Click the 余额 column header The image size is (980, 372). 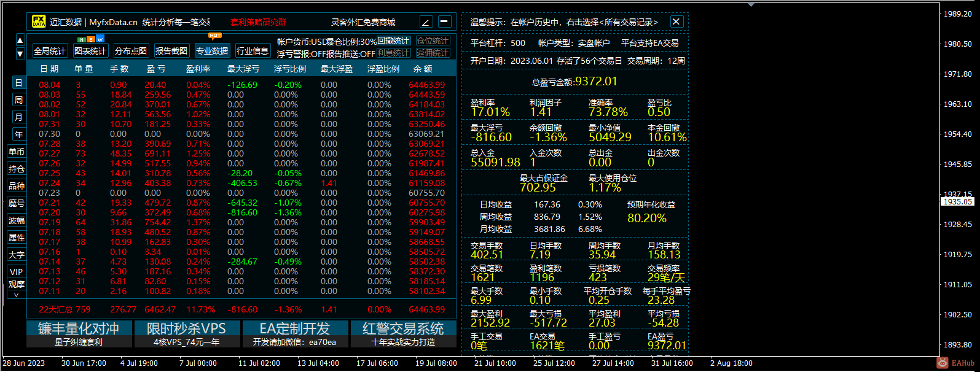[423, 69]
